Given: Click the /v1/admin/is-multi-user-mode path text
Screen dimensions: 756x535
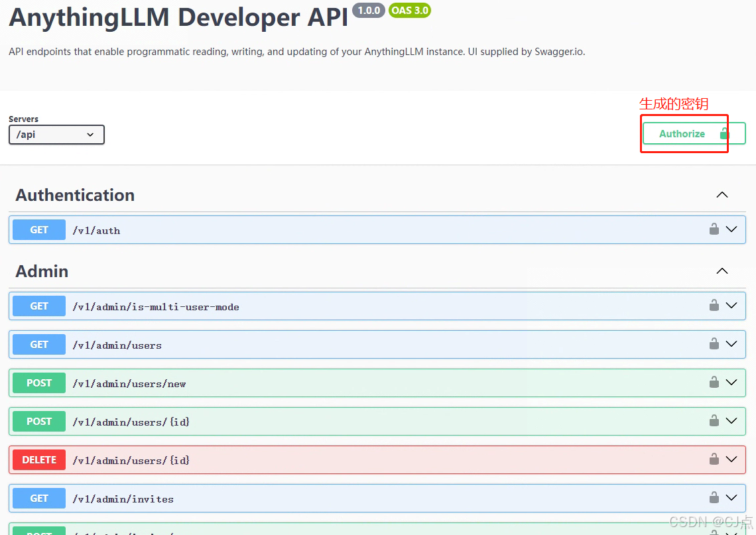Looking at the screenshot, I should point(156,307).
